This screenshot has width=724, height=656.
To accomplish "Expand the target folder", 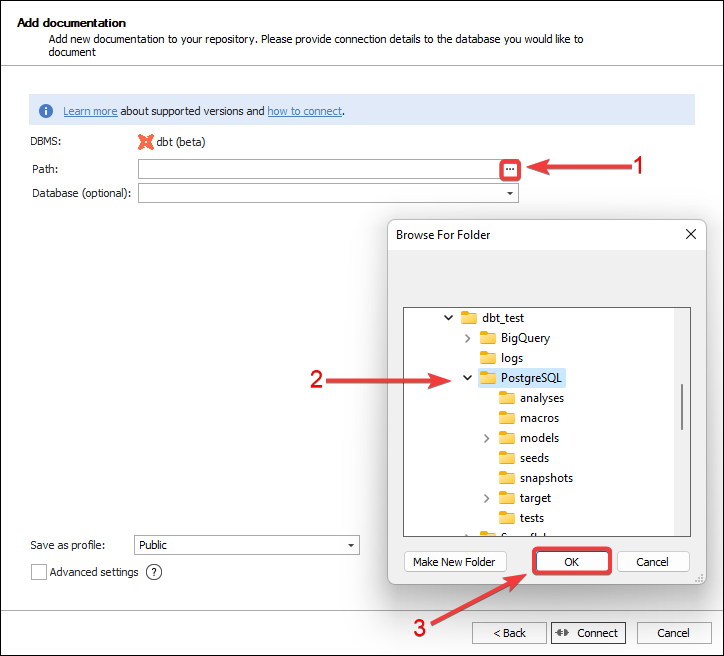I will (487, 498).
